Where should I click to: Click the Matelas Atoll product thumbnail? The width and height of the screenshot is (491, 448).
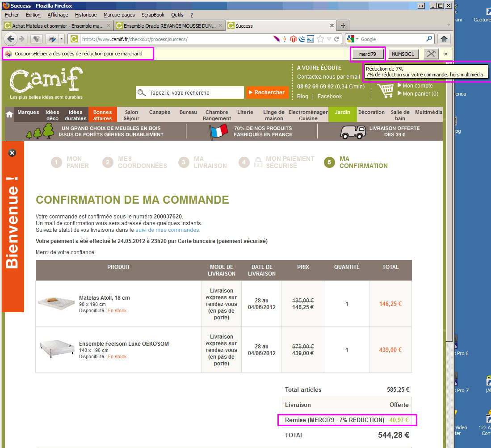tap(56, 304)
